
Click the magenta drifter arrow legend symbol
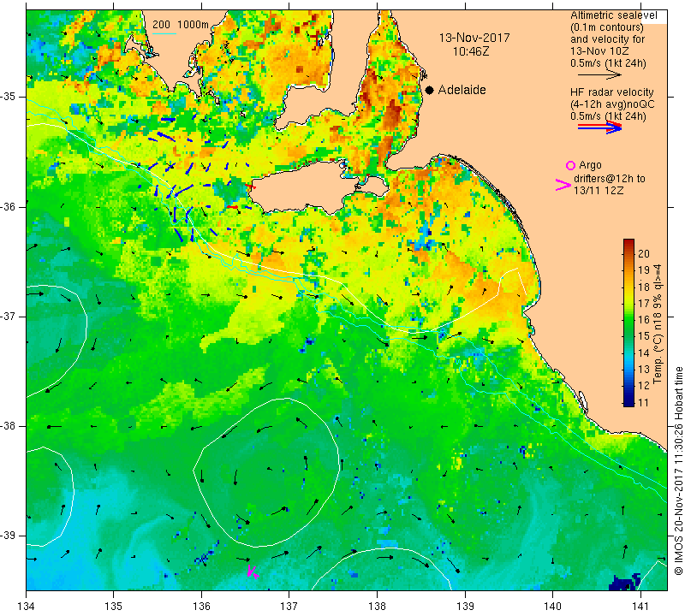click(563, 185)
